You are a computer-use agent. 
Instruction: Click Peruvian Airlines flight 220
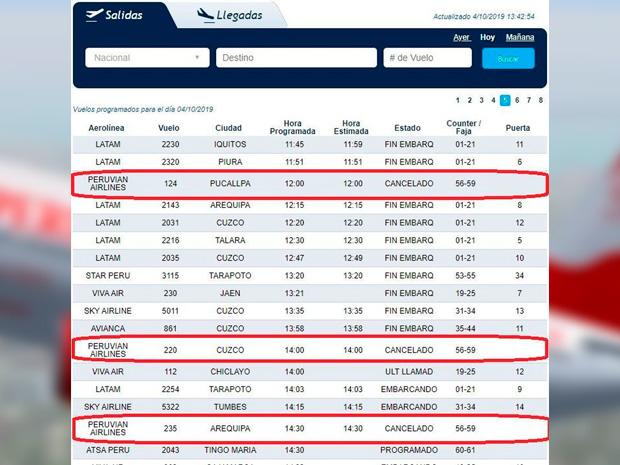tap(170, 350)
